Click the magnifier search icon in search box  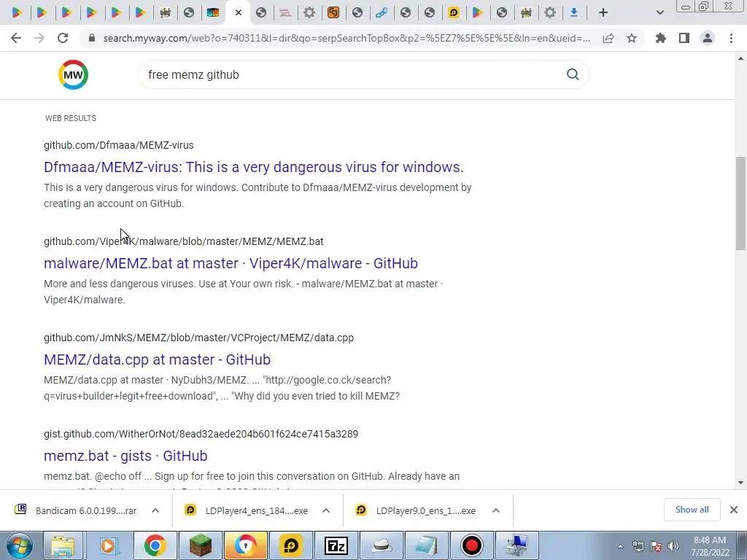pos(573,74)
